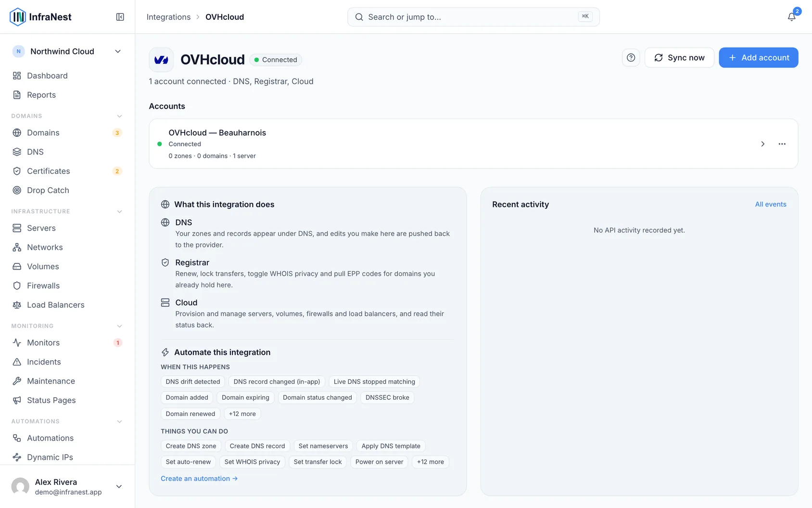Click the DNSSEC broke chip
The width and height of the screenshot is (812, 508).
(x=387, y=398)
